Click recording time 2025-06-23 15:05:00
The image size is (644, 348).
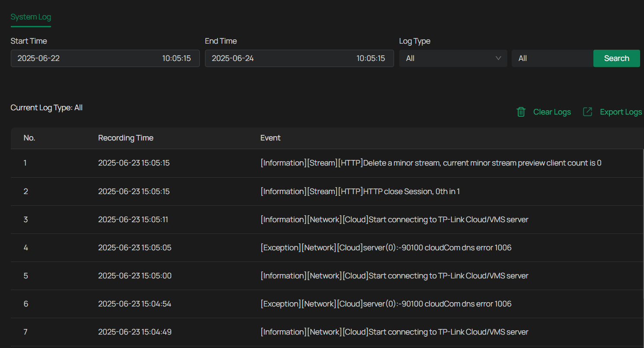click(135, 276)
